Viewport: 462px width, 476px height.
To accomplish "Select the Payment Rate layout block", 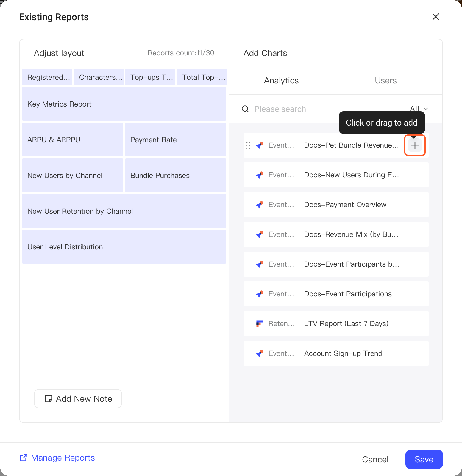I will (176, 140).
